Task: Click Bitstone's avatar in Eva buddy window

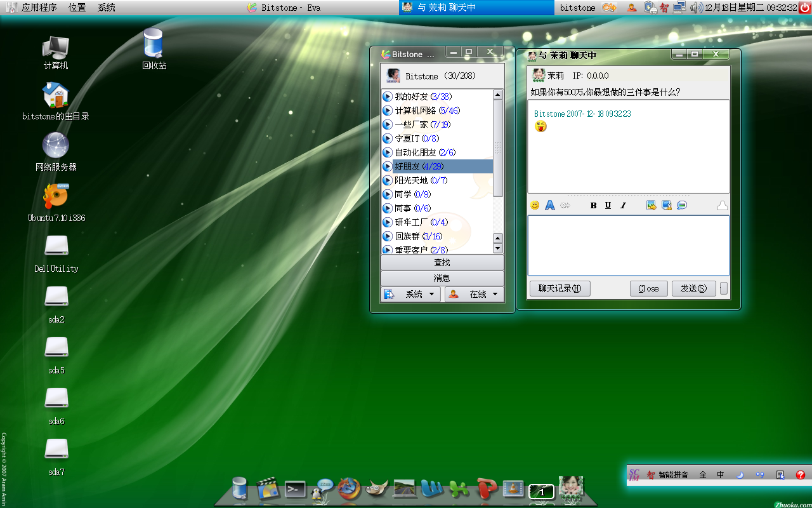Action: coord(393,76)
